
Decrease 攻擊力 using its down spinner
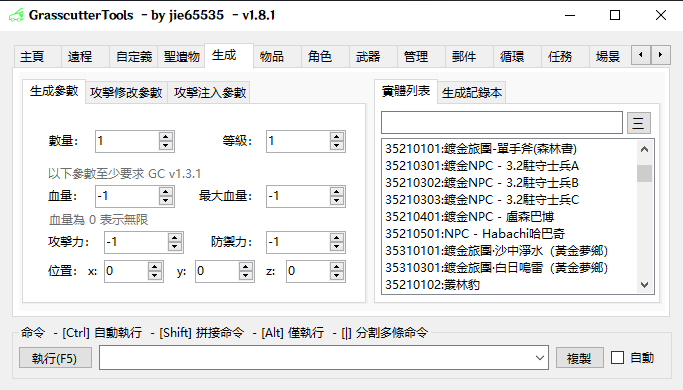pos(174,248)
